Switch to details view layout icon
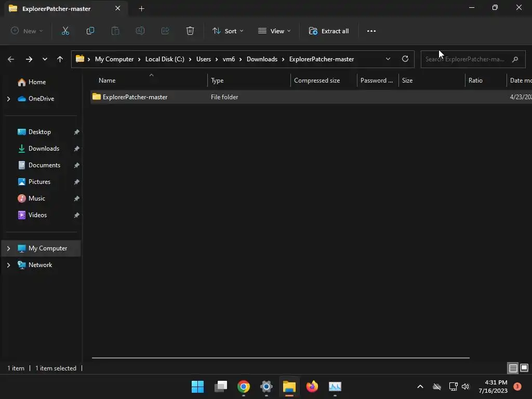 (513, 368)
